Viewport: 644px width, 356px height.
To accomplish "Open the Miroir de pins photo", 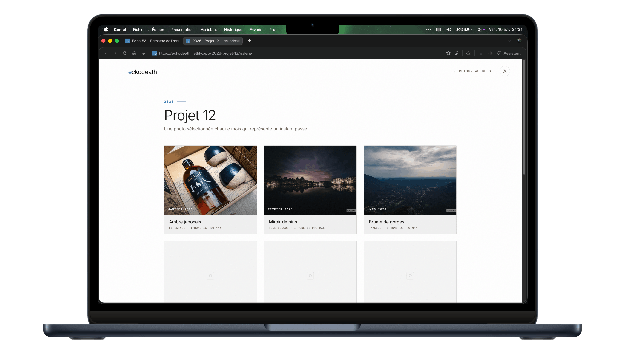I will 310,180.
